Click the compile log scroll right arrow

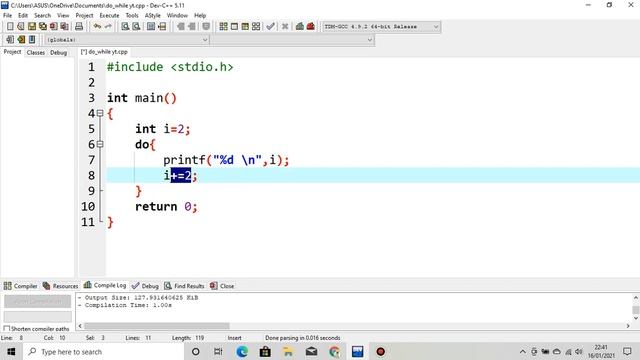(628, 326)
